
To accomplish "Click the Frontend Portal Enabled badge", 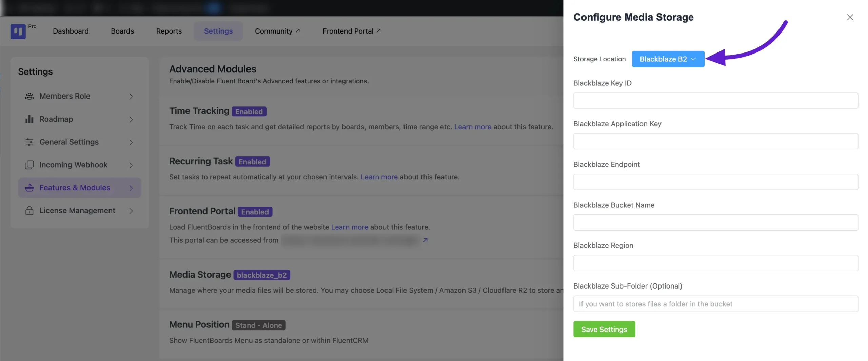I will tap(255, 212).
